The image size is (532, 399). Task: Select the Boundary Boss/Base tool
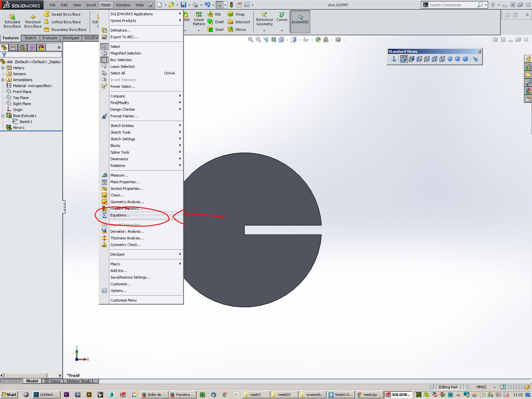coord(66,30)
